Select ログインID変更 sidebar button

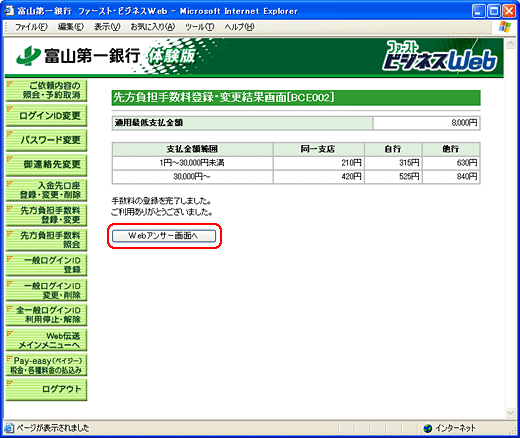point(46,115)
